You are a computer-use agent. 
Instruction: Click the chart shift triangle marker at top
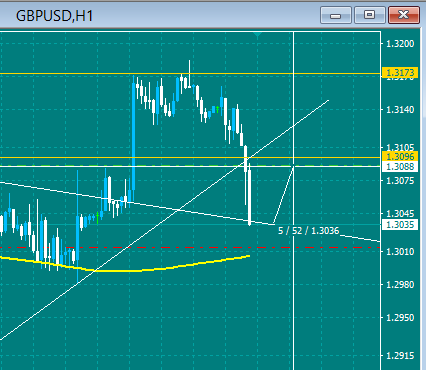[258, 34]
